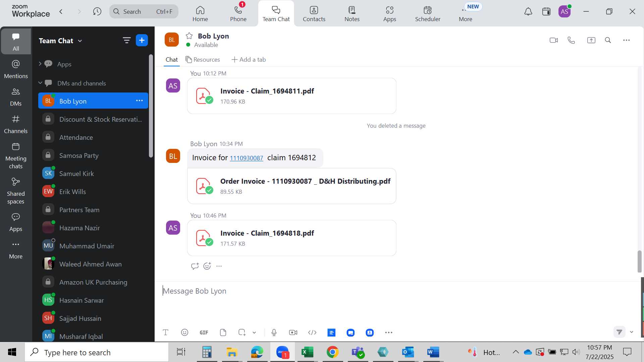The width and height of the screenshot is (644, 362).
Task: Star the Bob Lyon conversation
Action: tap(189, 36)
